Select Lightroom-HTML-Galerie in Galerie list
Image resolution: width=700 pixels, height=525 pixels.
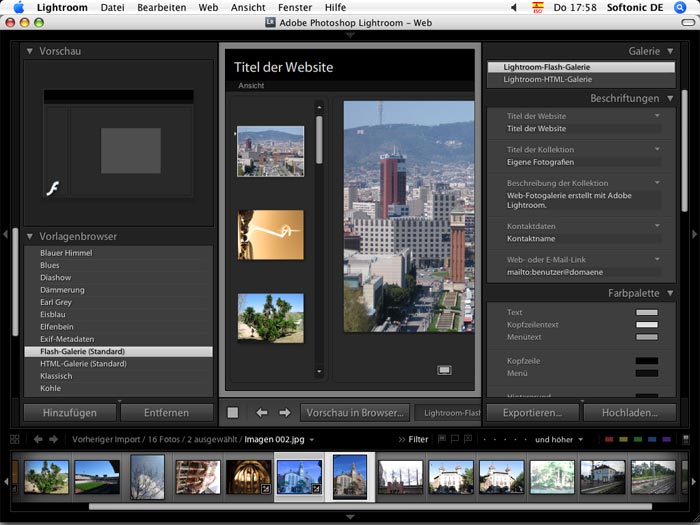581,79
